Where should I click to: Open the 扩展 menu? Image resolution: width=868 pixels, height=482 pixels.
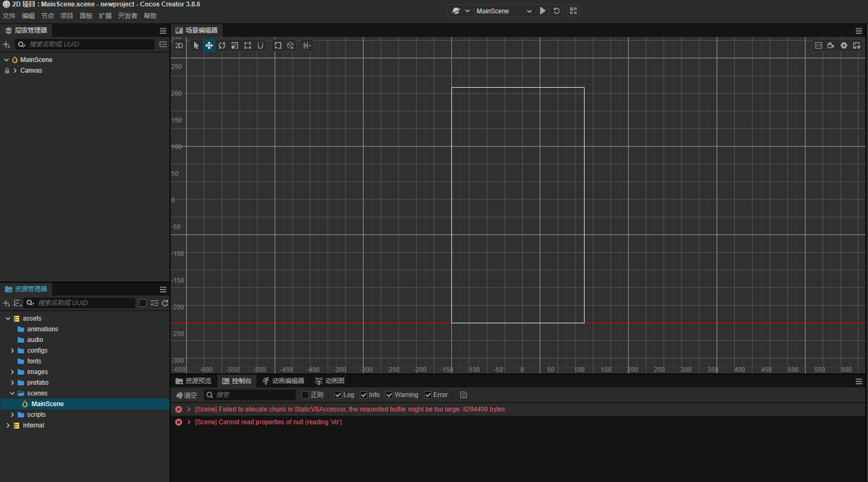pyautogui.click(x=105, y=16)
